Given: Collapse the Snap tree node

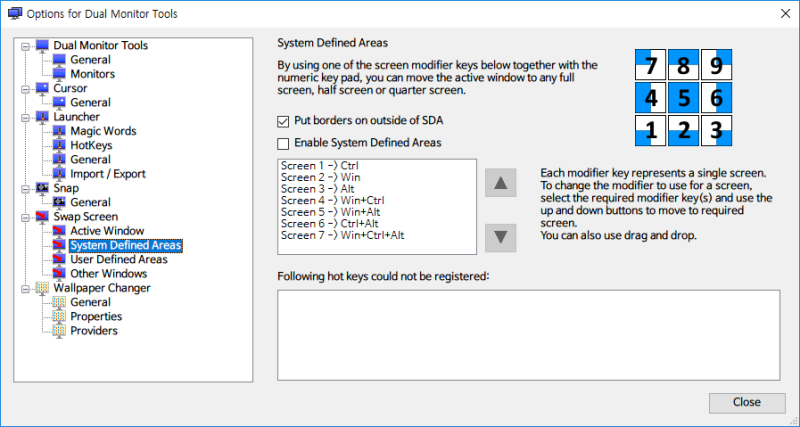Looking at the screenshot, I should [25, 189].
